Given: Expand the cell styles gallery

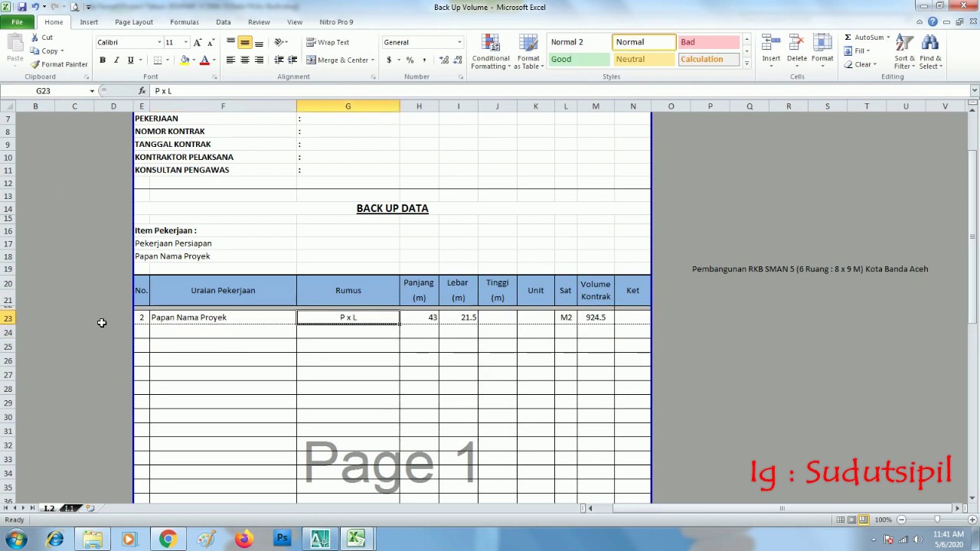Looking at the screenshot, I should coord(746,64).
